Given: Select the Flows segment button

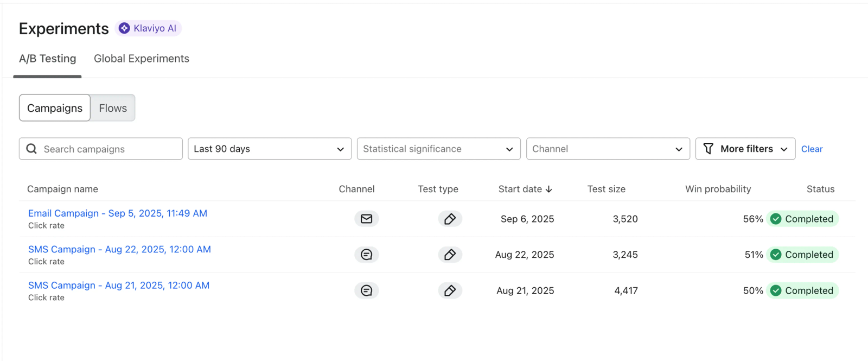Looking at the screenshot, I should (113, 108).
